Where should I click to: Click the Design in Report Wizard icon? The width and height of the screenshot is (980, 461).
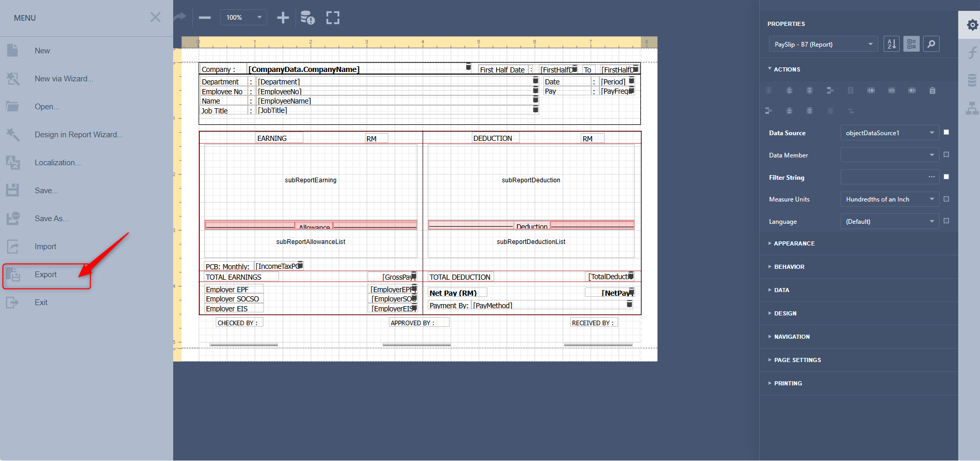click(x=12, y=134)
